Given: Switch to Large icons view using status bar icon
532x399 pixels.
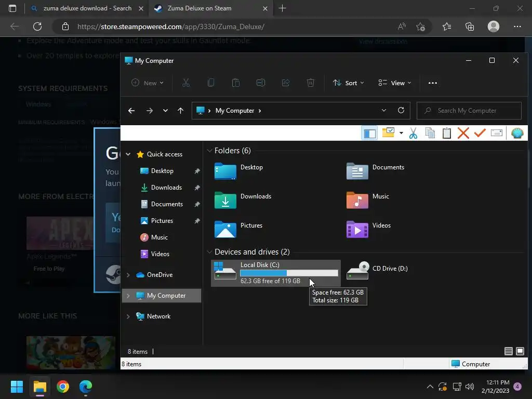Looking at the screenshot, I should (x=520, y=351).
